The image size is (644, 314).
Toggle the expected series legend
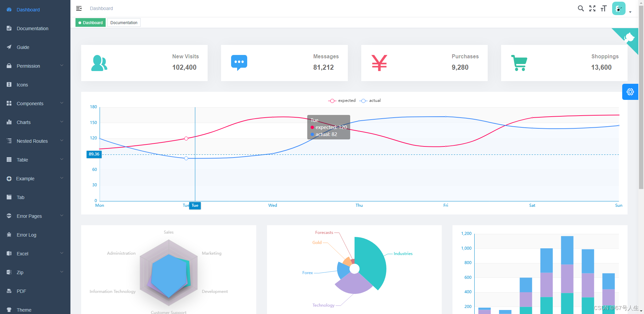click(x=342, y=101)
